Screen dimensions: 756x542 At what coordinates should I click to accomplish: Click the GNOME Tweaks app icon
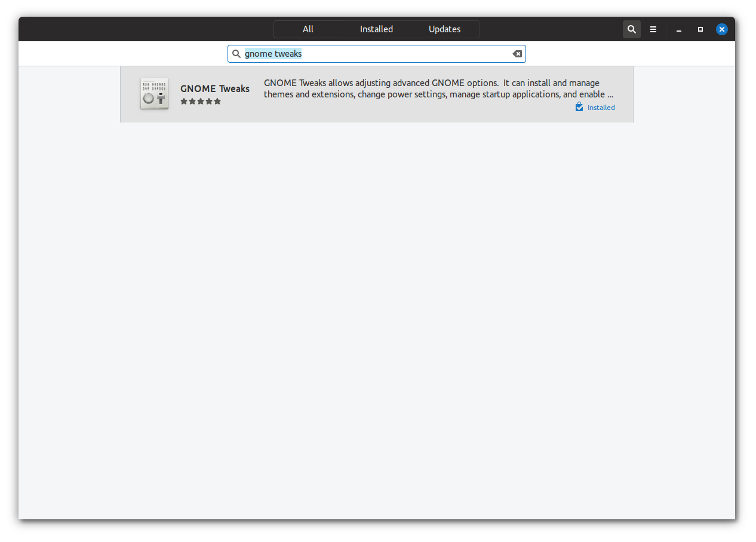[154, 94]
